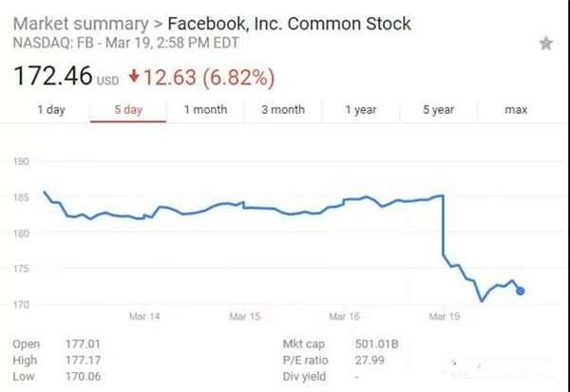The width and height of the screenshot is (570, 392).
Task: Click the blue endpoint dot on chart
Action: (x=520, y=290)
